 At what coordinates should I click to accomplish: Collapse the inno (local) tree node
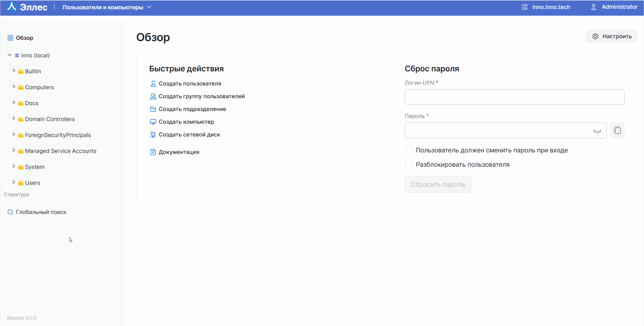(10, 55)
